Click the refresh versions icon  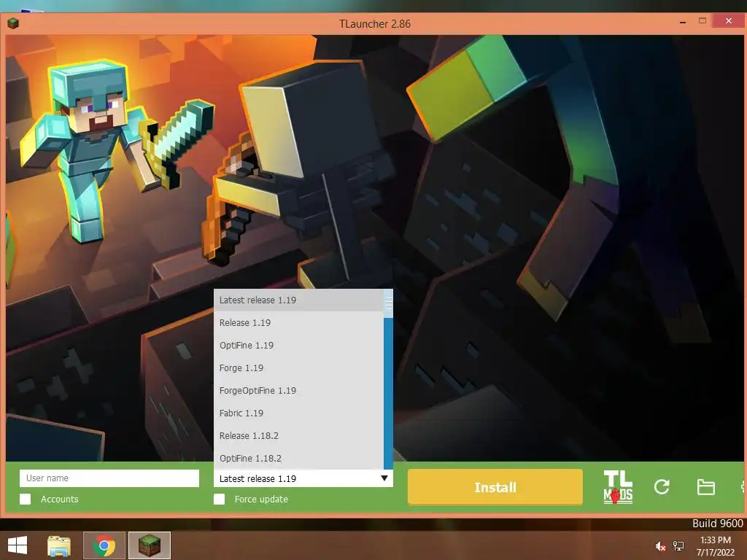(x=662, y=486)
